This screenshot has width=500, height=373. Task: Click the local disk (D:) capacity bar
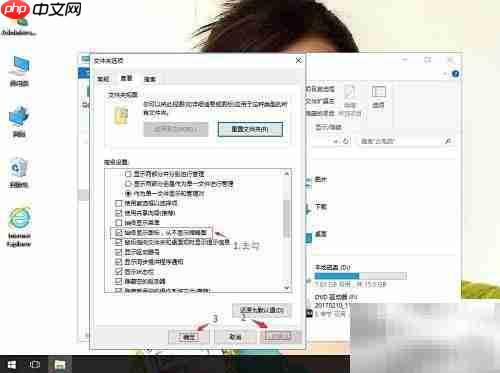point(361,276)
